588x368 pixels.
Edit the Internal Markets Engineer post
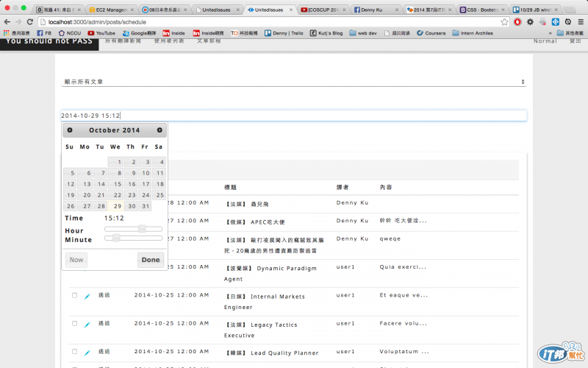pyautogui.click(x=87, y=296)
